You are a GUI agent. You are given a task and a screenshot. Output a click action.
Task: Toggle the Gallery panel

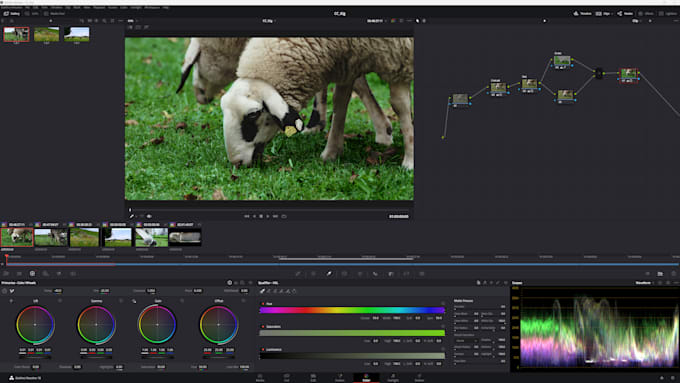[12, 13]
